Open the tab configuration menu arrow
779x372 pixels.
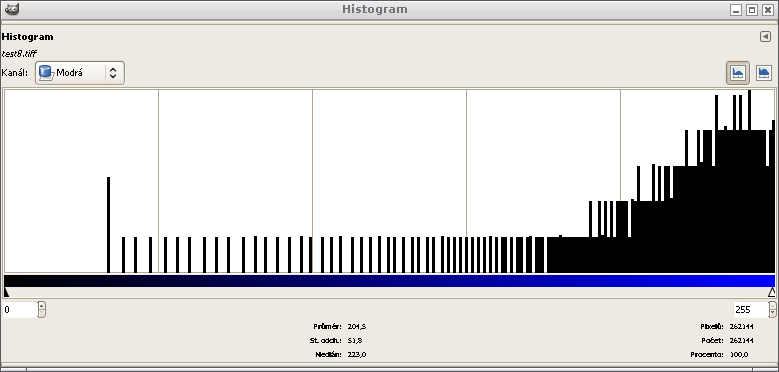[765, 37]
